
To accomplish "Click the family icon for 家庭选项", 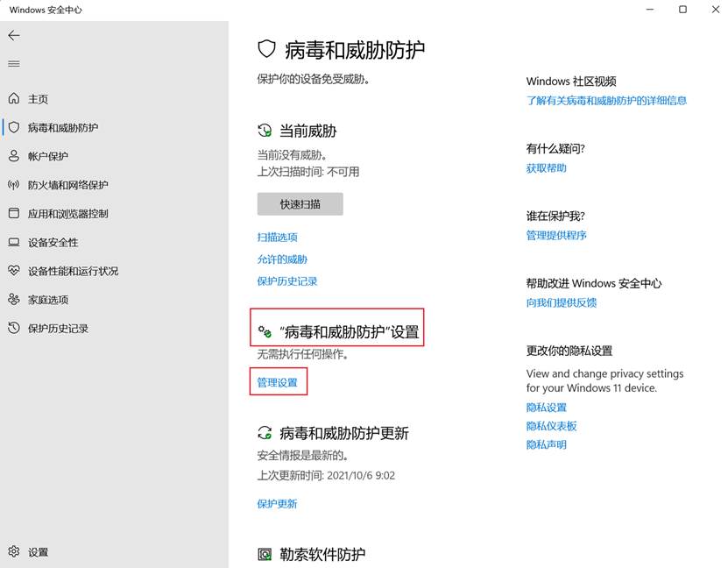I will tap(14, 299).
